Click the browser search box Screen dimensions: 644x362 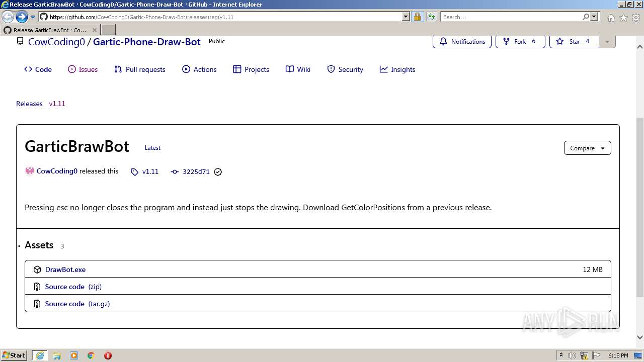click(x=512, y=17)
